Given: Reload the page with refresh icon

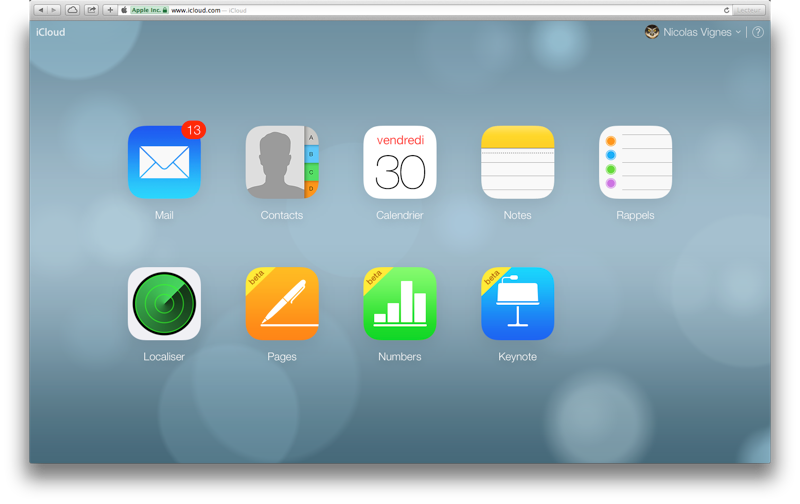Looking at the screenshot, I should tap(727, 10).
